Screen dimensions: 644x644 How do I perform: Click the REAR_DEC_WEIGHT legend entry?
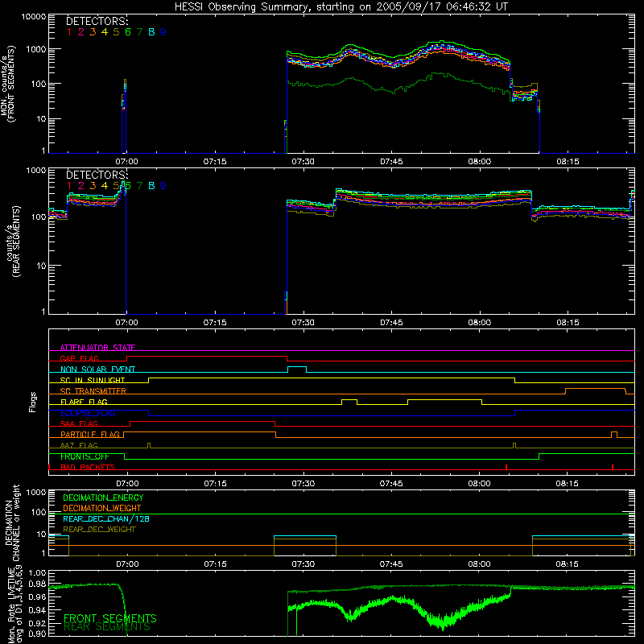point(99,530)
